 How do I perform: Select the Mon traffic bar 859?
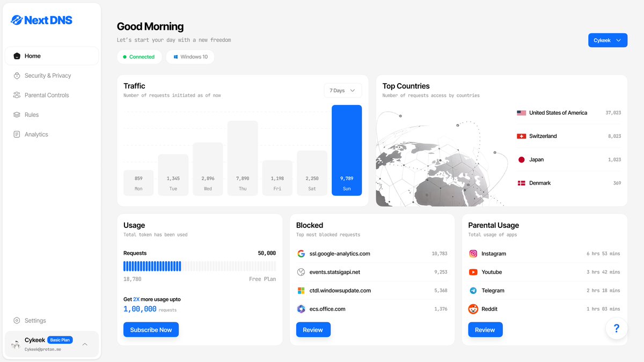click(x=138, y=183)
